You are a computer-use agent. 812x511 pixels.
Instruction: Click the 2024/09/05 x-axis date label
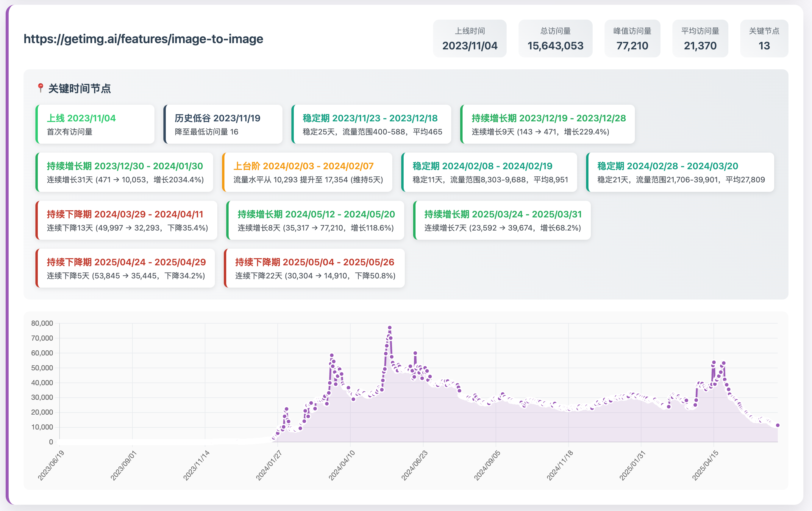click(x=487, y=465)
